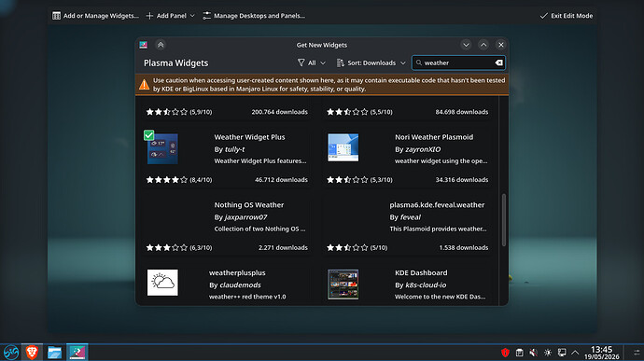Click the weatherplusplus title
The height and width of the screenshot is (361, 644).
tap(237, 272)
